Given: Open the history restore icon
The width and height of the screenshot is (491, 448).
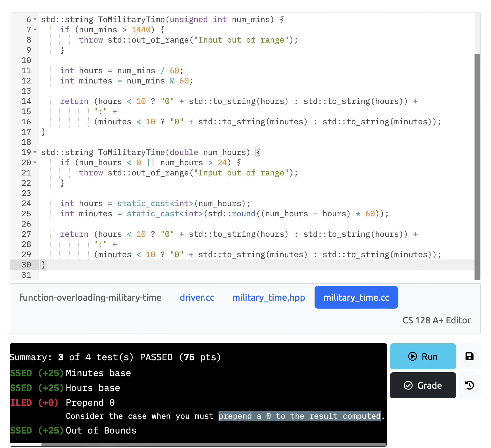Looking at the screenshot, I should point(469,385).
